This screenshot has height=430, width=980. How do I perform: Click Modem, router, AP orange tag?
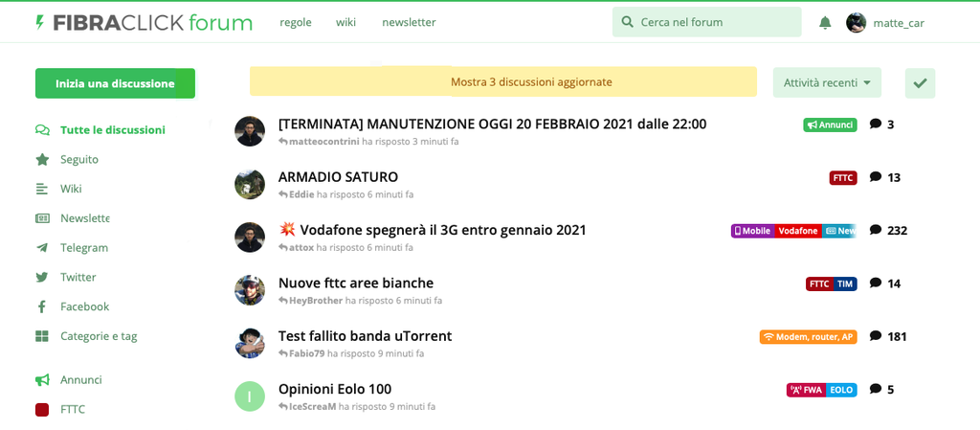808,337
